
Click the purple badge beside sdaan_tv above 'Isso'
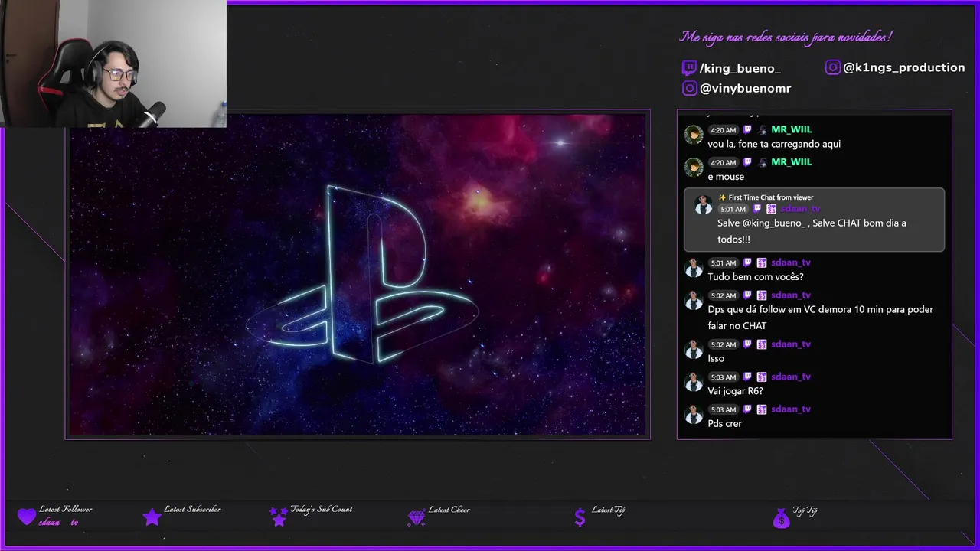762,344
